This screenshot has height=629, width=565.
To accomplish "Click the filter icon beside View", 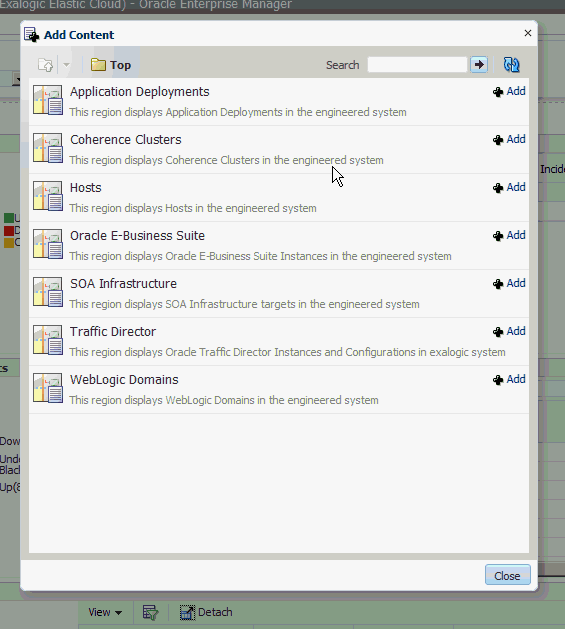I will tap(150, 613).
